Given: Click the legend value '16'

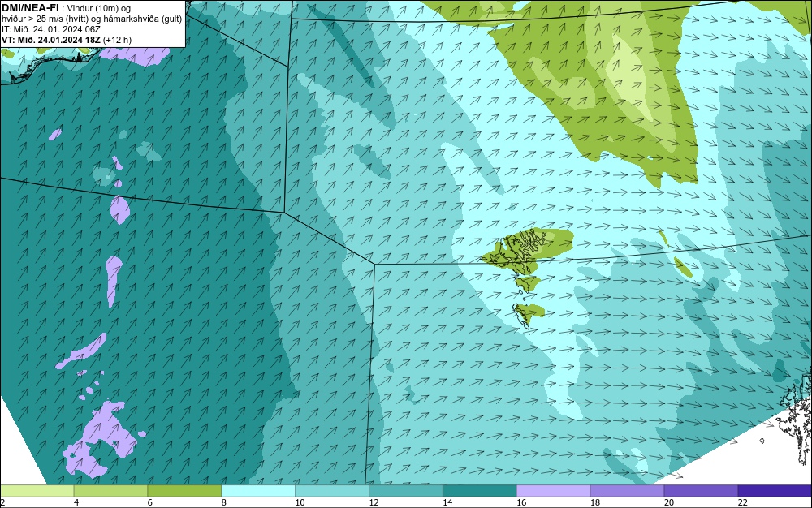Looking at the screenshot, I should pyautogui.click(x=521, y=502).
